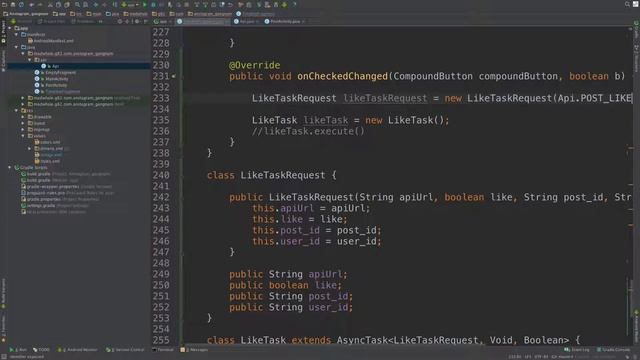Expand the dimens.xml group node
This screenshot has width=640, height=360.
(x=29, y=149)
